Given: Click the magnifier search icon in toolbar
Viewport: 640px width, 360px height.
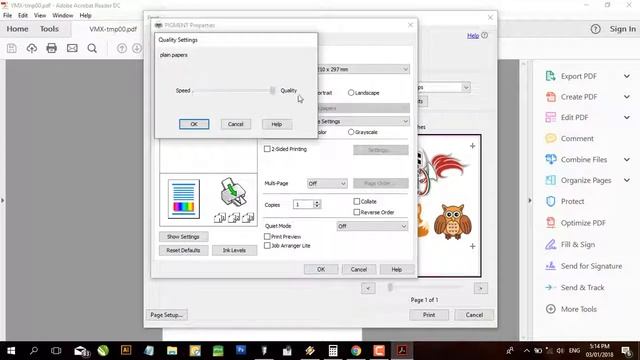Looking at the screenshot, I should click(92, 48).
